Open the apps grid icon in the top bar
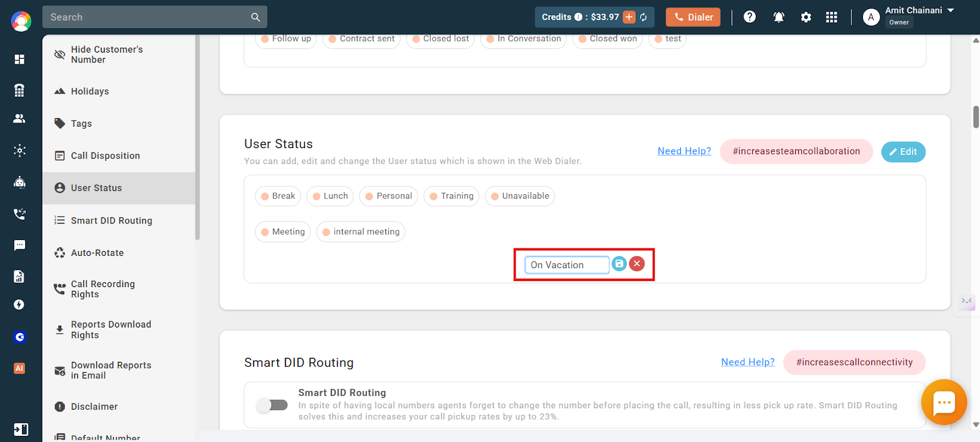This screenshot has width=980, height=442. 831,17
